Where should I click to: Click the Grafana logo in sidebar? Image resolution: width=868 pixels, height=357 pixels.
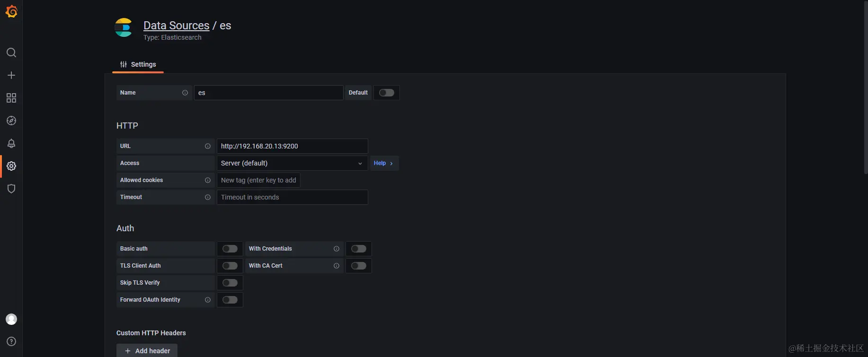pyautogui.click(x=11, y=11)
